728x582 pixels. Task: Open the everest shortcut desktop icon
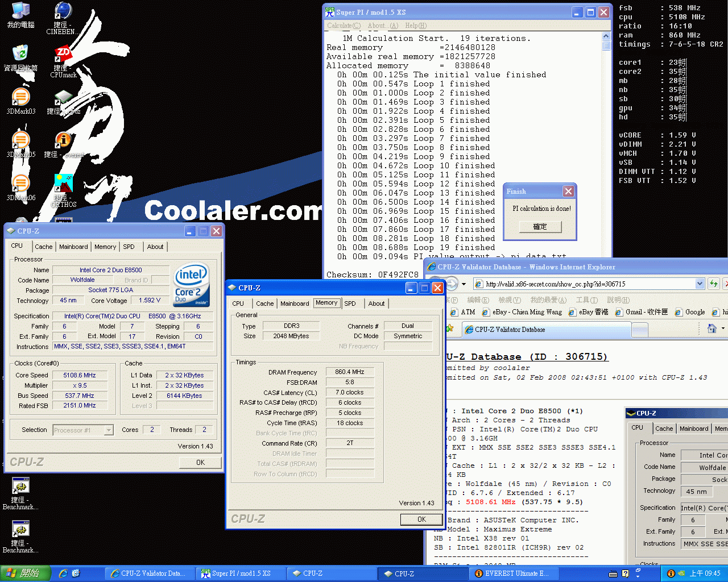(x=63, y=144)
